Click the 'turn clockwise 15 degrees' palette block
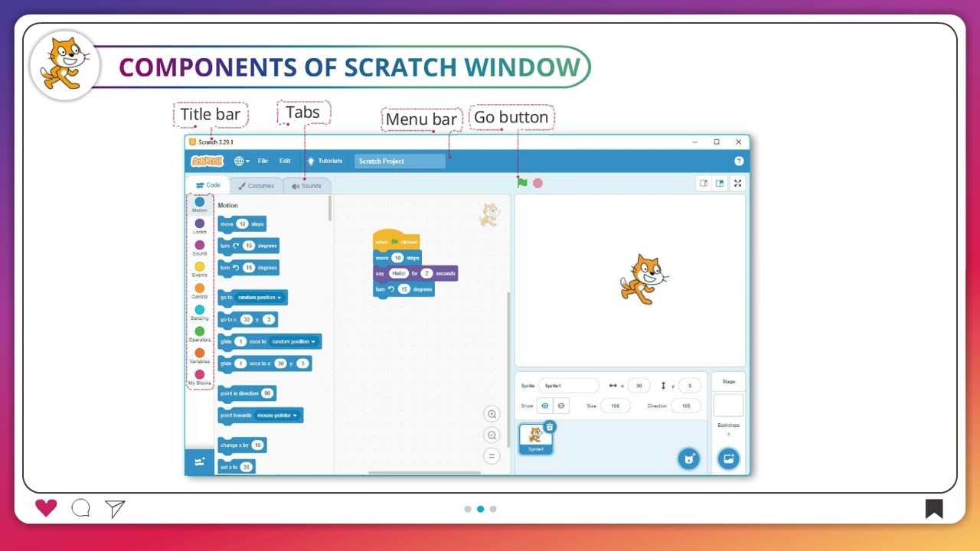The height and width of the screenshot is (551, 980). pyautogui.click(x=249, y=246)
